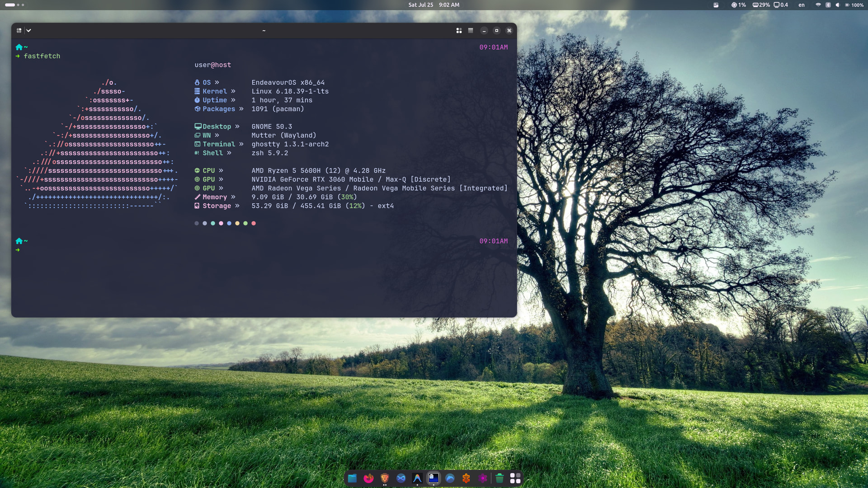Image resolution: width=868 pixels, height=488 pixels.
Task: Focus the Ghostty terminal icon in the dock
Action: click(434, 478)
